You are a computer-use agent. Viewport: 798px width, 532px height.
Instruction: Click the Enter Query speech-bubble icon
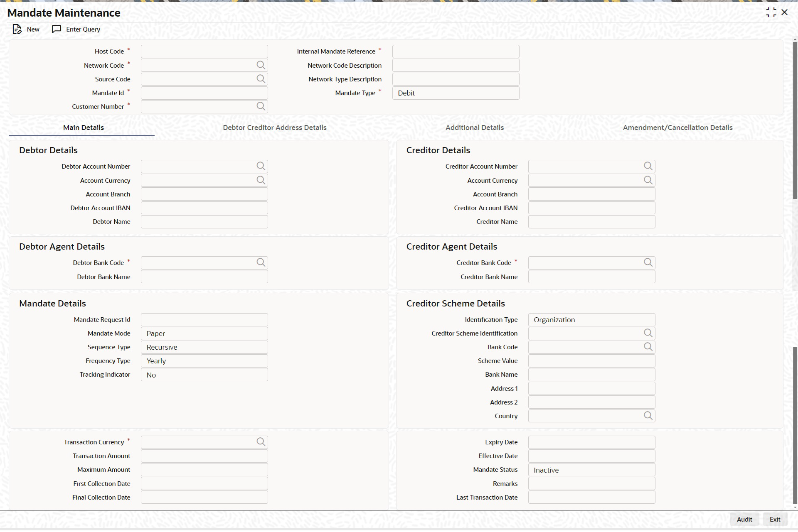coord(57,29)
